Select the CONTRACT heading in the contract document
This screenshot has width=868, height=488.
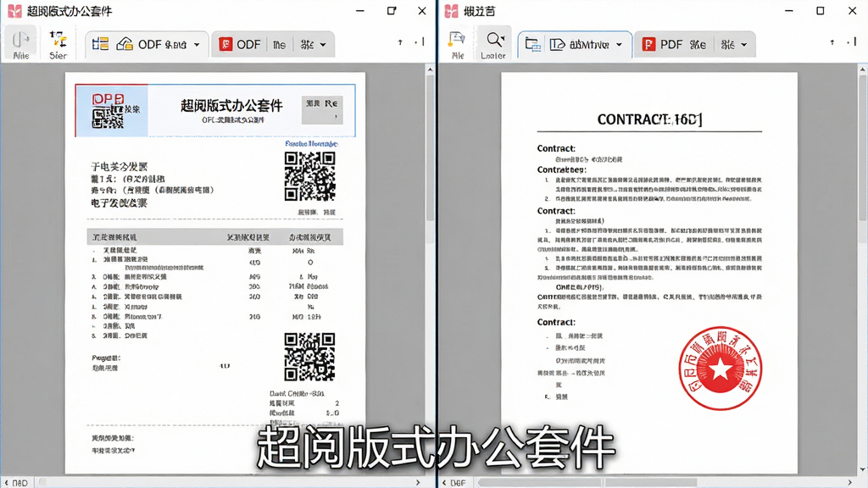tap(650, 119)
